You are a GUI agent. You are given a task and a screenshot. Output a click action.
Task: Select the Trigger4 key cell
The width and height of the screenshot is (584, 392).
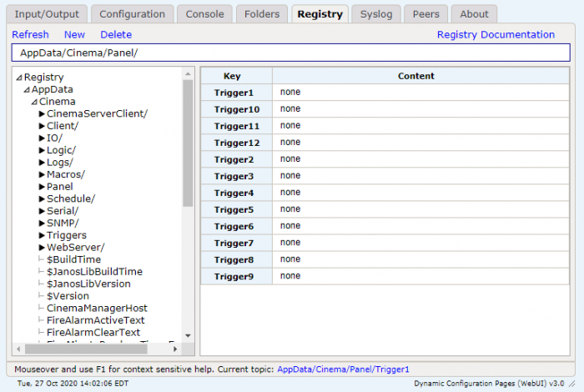click(x=236, y=193)
